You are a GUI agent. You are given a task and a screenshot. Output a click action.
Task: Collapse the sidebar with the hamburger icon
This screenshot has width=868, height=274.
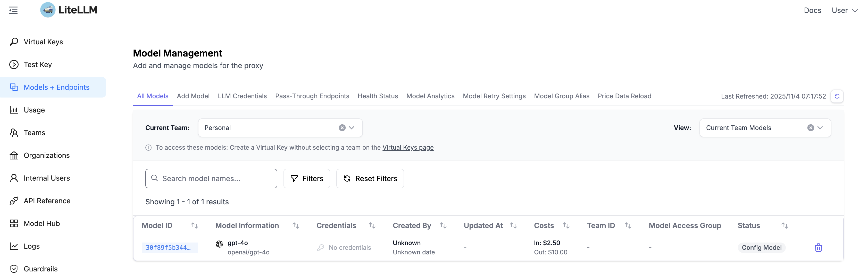click(13, 10)
